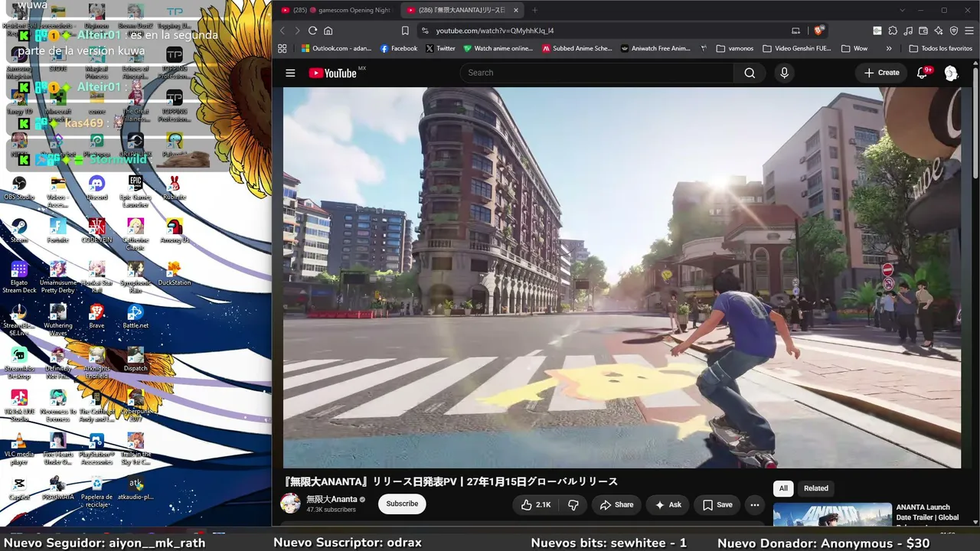The width and height of the screenshot is (980, 551).
Task: Open the YouTube account avatar menu
Action: [951, 73]
